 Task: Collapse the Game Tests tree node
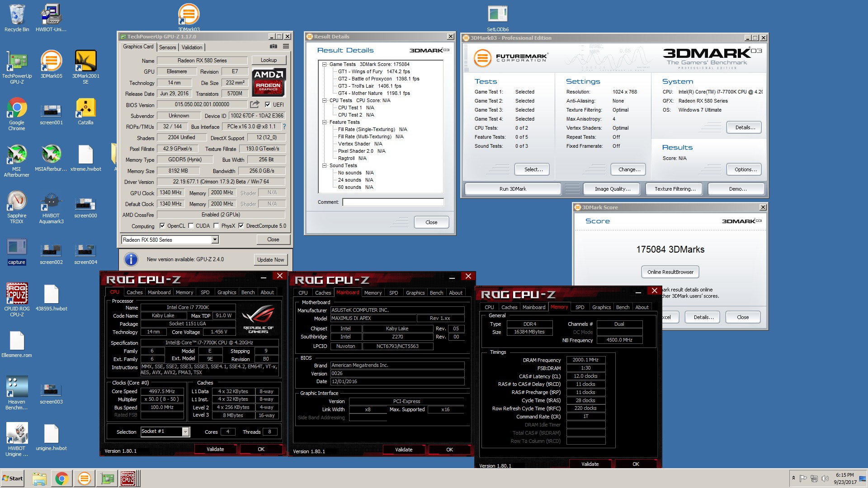click(x=324, y=65)
